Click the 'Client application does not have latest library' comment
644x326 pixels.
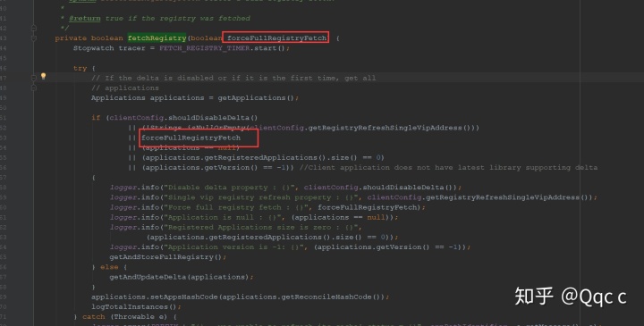(448, 167)
